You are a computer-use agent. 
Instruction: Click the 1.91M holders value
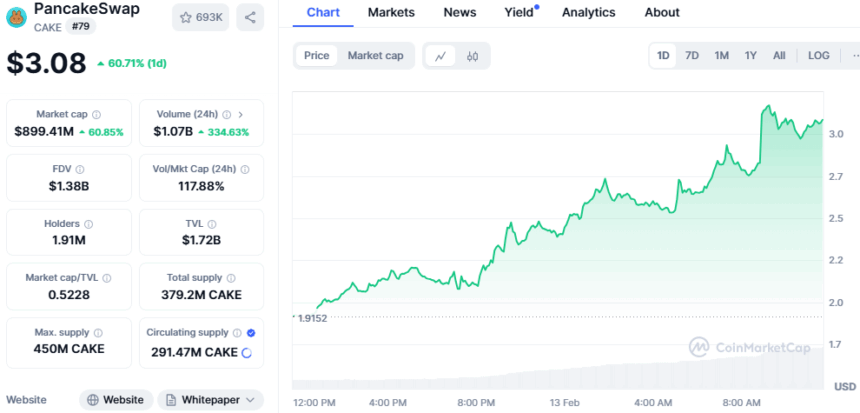coord(69,240)
